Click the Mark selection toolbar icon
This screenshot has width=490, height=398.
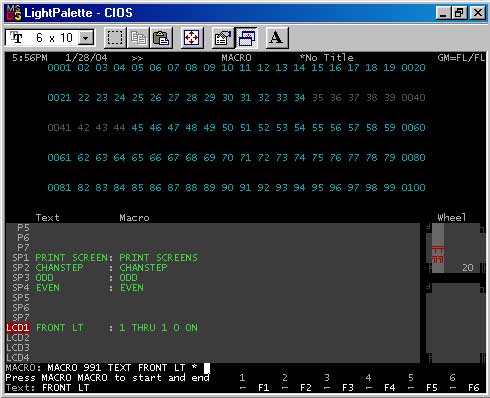[x=115, y=38]
